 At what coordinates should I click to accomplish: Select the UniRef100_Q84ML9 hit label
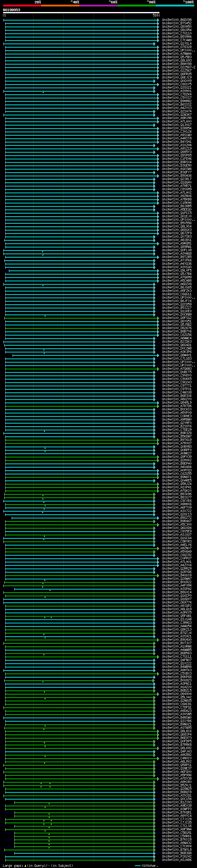(176, 403)
